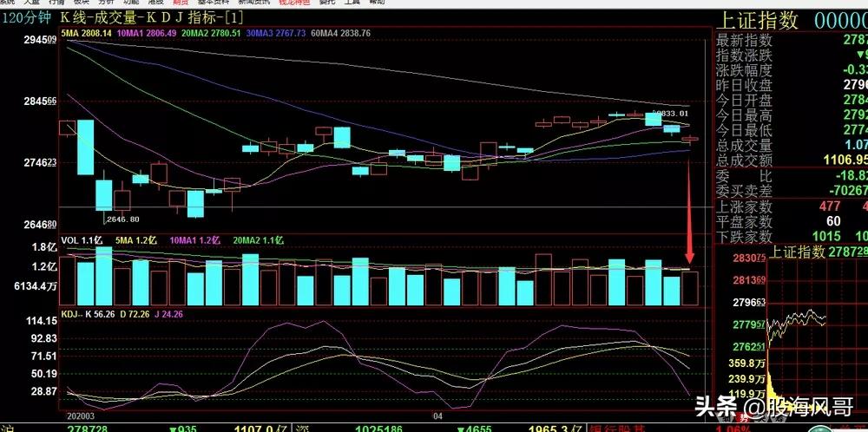This screenshot has height=432, width=868.
Task: Click the 274623 price axis value
Action: tap(41, 163)
